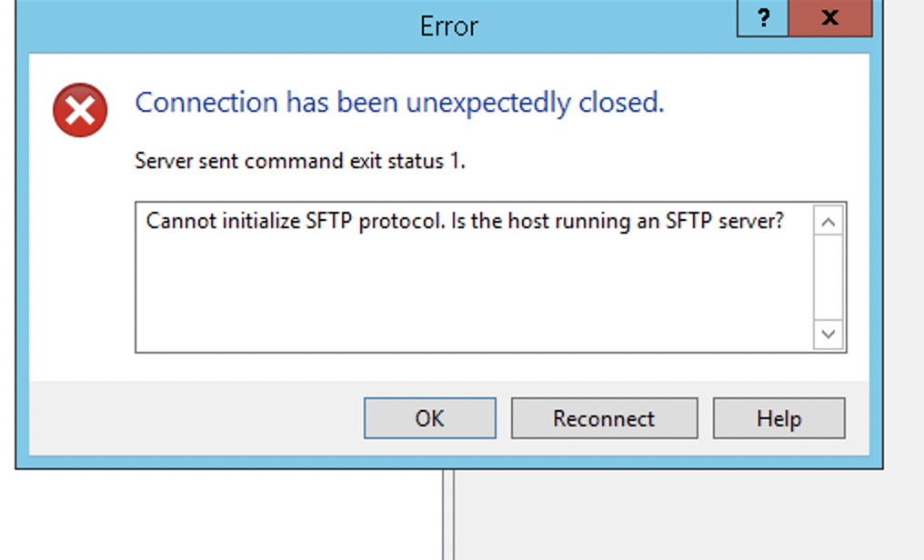Viewport: 924px width, 560px height.
Task: Click the question mark title bar button
Action: pos(763,18)
